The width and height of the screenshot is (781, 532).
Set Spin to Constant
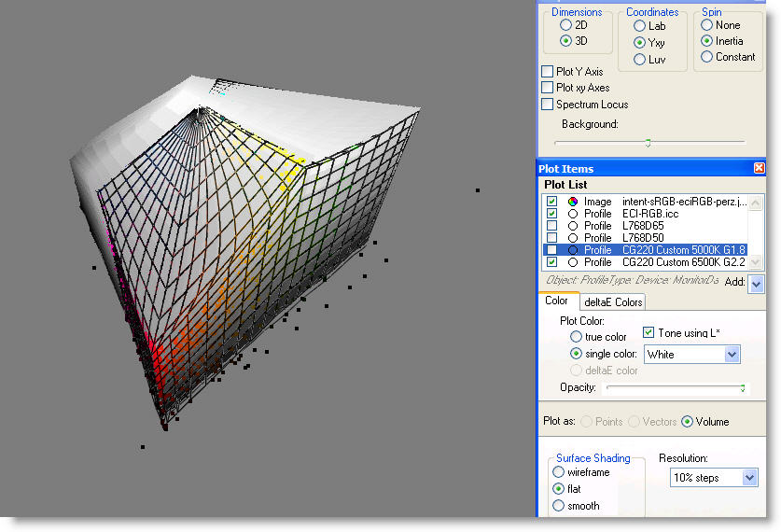707,57
